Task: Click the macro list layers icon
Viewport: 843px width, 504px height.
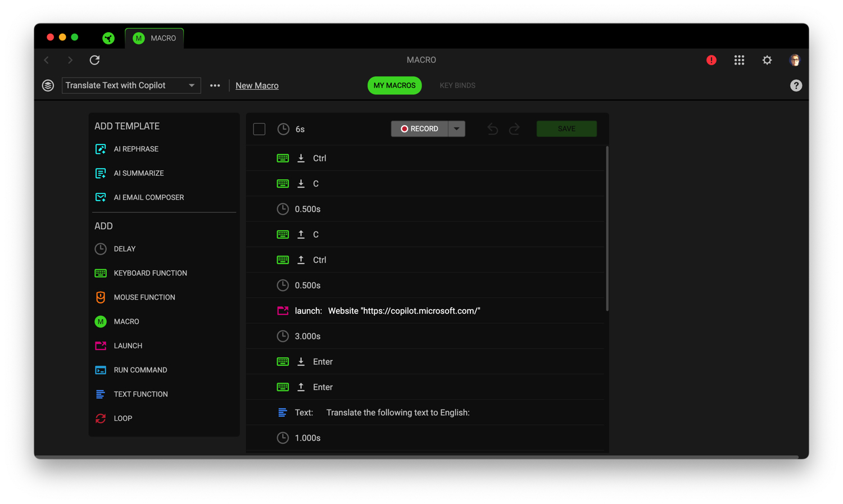Action: [48, 85]
